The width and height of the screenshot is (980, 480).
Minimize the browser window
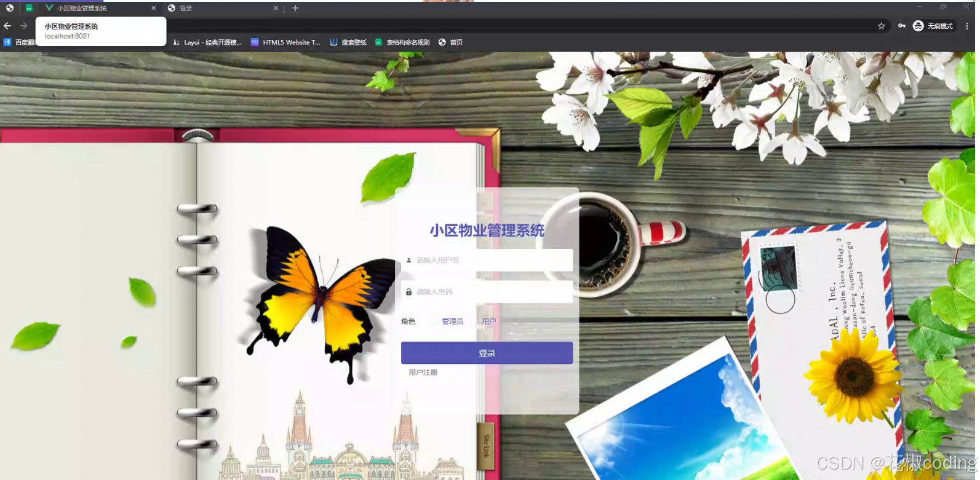click(920, 7)
